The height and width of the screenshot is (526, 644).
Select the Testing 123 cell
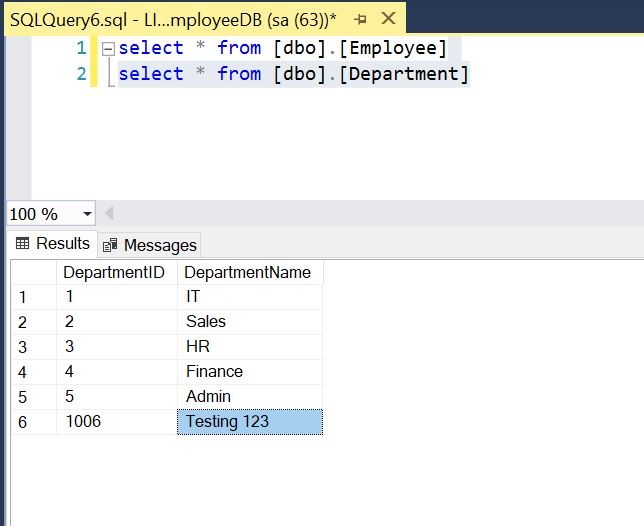pos(250,422)
